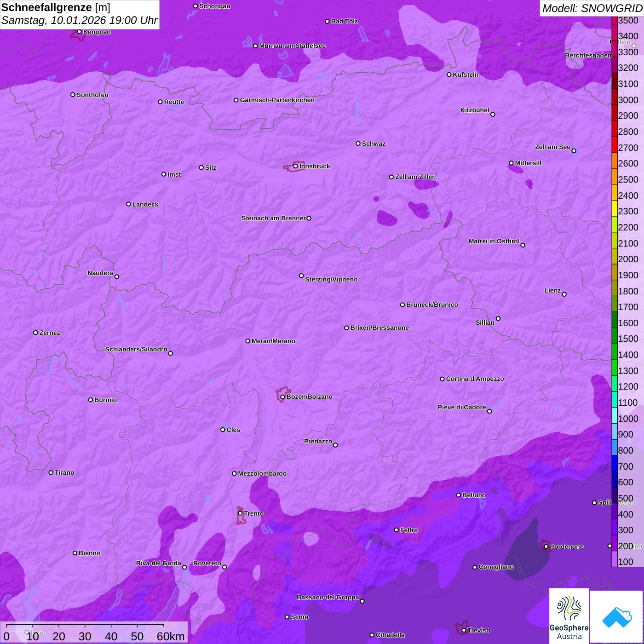Click the "Sterzing/Vipiteno" label
The image size is (644, 644).
pos(331,279)
